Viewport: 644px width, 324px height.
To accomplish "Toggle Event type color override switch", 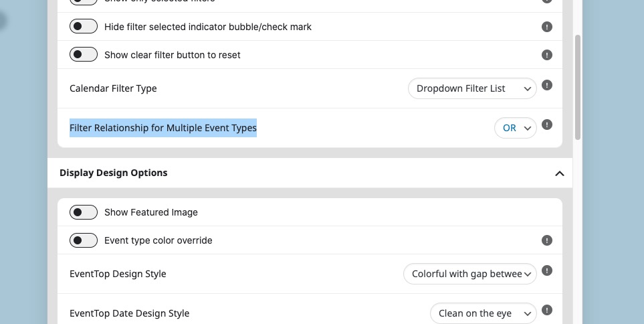I will [84, 240].
